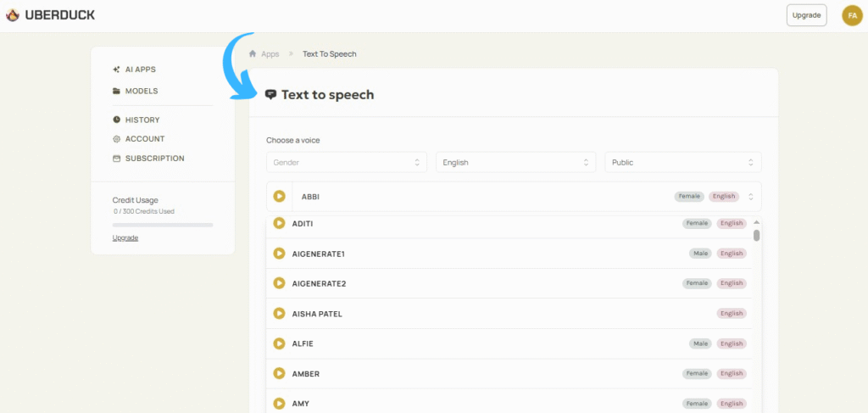Image resolution: width=868 pixels, height=413 pixels.
Task: Click the Uberduck logo icon
Action: click(13, 15)
